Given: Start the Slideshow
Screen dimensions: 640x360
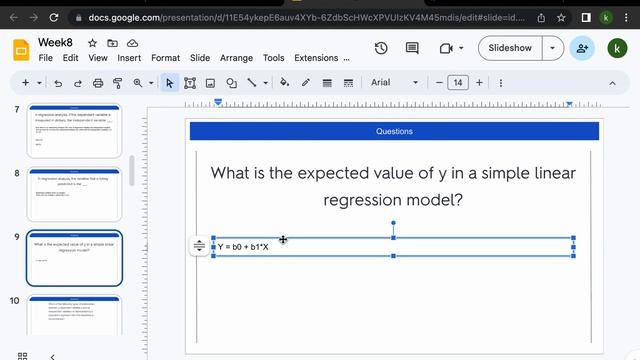Looking at the screenshot, I should pos(510,48).
